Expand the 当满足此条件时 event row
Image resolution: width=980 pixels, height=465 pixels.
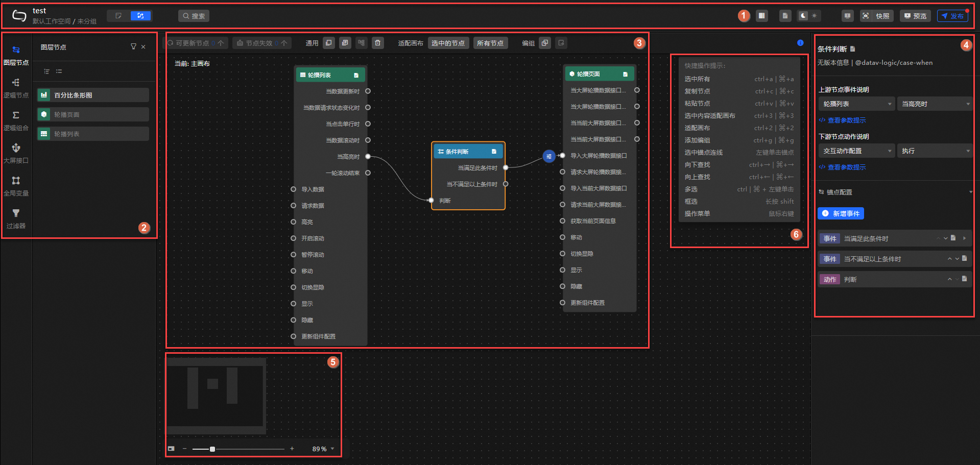click(965, 238)
